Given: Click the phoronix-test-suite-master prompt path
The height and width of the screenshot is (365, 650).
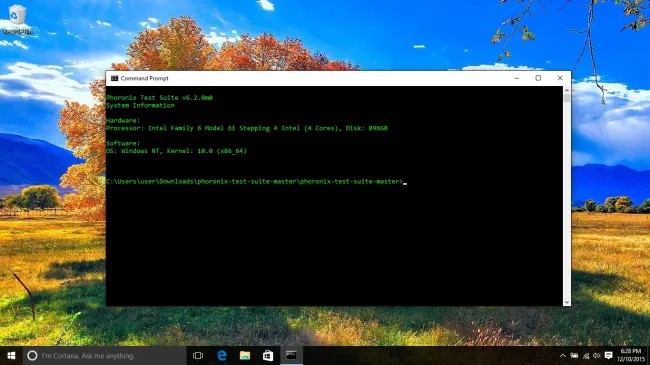Looking at the screenshot, I should (x=255, y=181).
